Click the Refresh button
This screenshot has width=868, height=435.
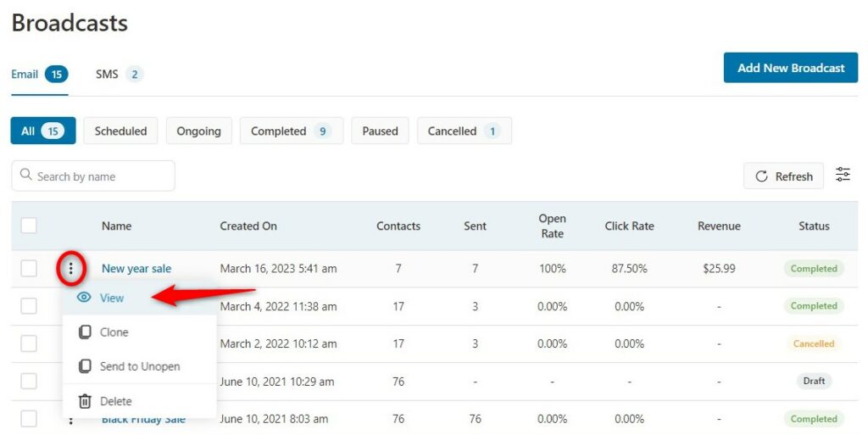783,176
